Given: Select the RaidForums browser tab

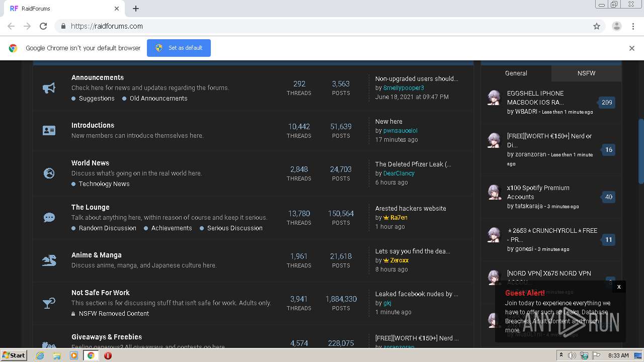Looking at the screenshot, I should 64,9.
